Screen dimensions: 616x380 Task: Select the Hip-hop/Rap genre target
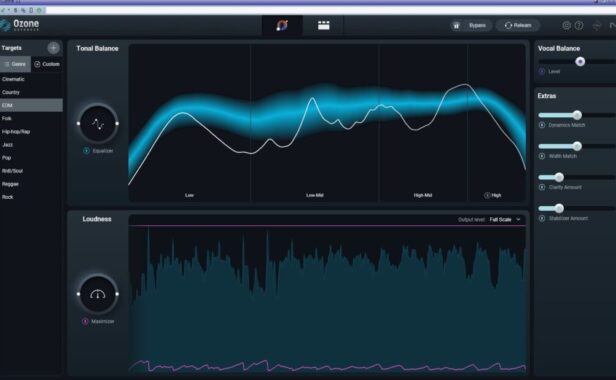(31, 132)
